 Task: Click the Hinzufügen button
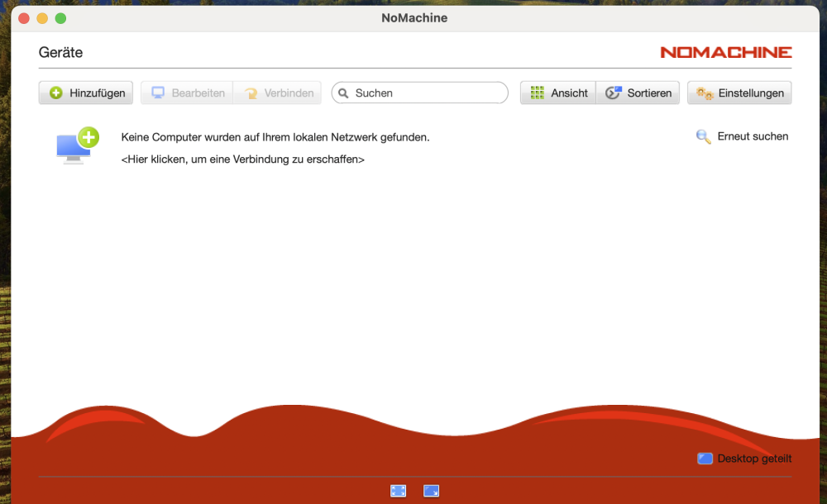[85, 93]
